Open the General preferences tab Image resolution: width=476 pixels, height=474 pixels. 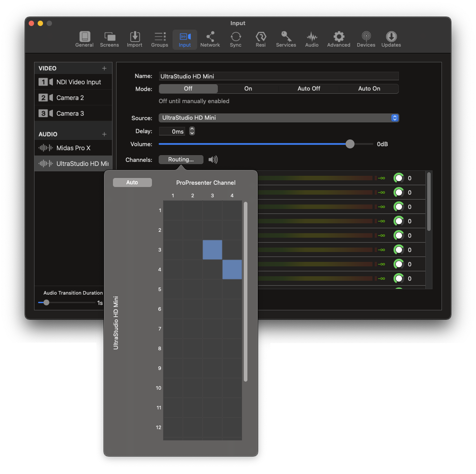click(x=84, y=39)
